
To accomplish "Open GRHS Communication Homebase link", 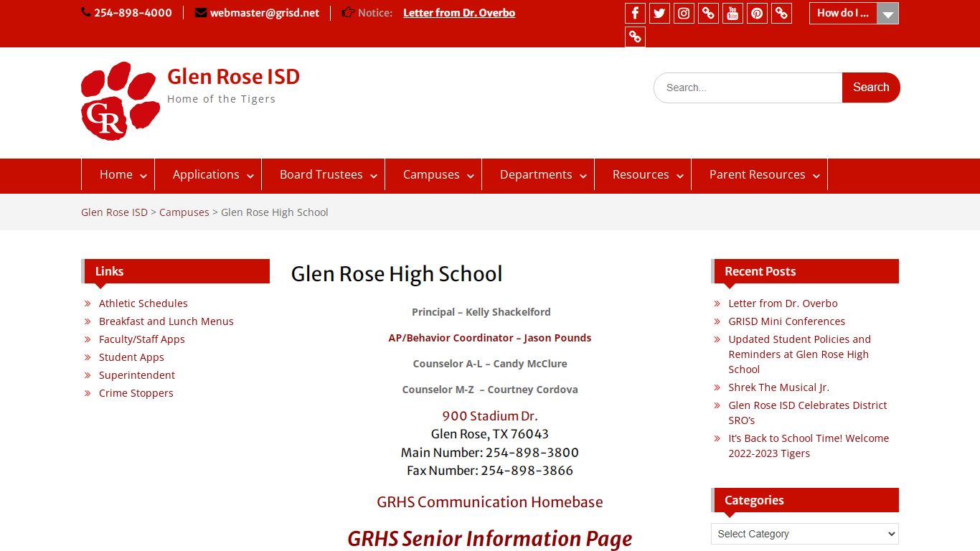I will pyautogui.click(x=490, y=502).
